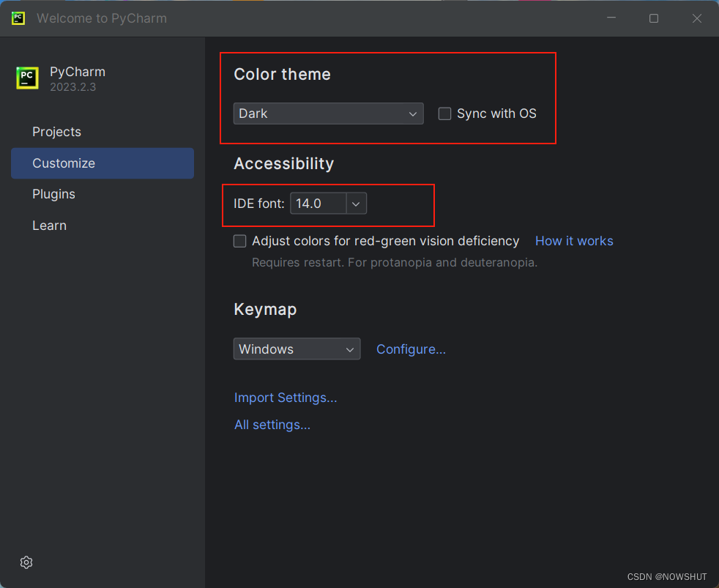Click the PyCharm version text 2023.2.3

(x=73, y=87)
